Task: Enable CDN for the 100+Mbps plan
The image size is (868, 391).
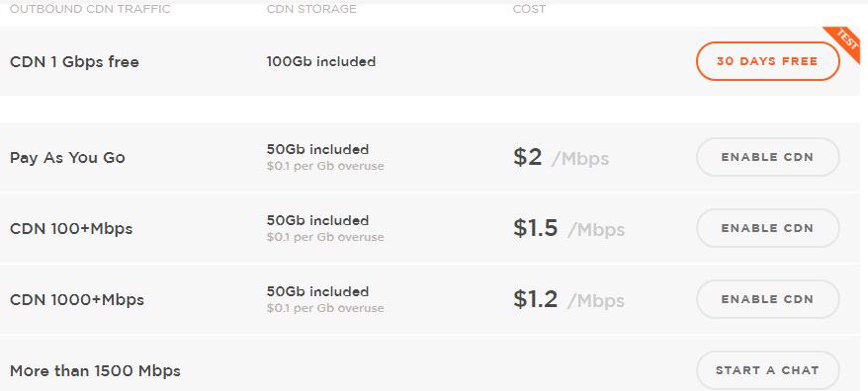Action: (x=767, y=228)
